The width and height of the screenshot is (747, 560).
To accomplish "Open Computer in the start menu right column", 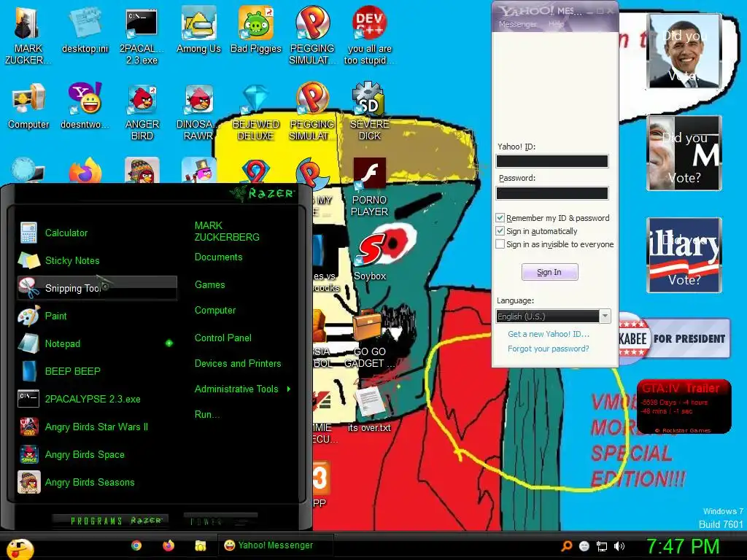I will (x=215, y=311).
